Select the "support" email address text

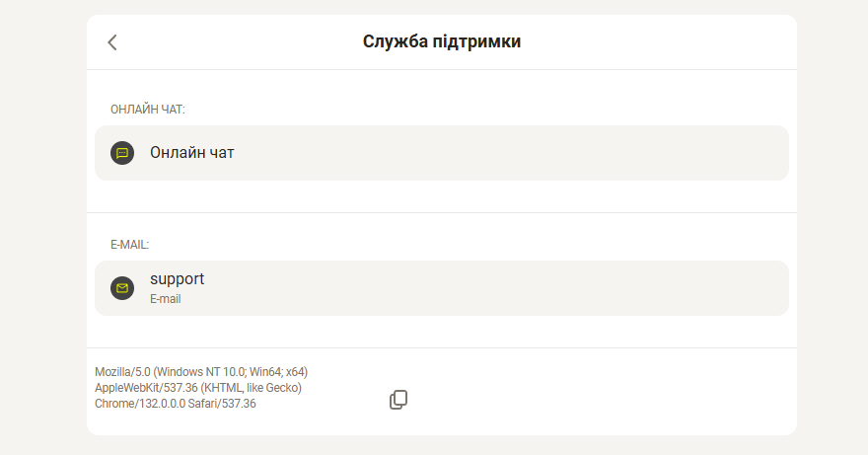178,279
